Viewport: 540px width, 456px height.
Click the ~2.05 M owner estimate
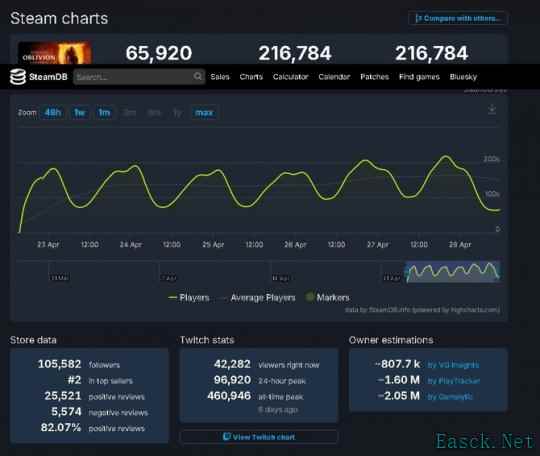399,396
